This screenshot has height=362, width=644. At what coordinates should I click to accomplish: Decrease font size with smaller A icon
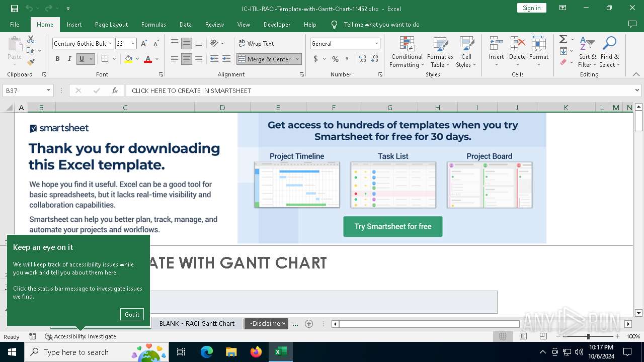(156, 44)
